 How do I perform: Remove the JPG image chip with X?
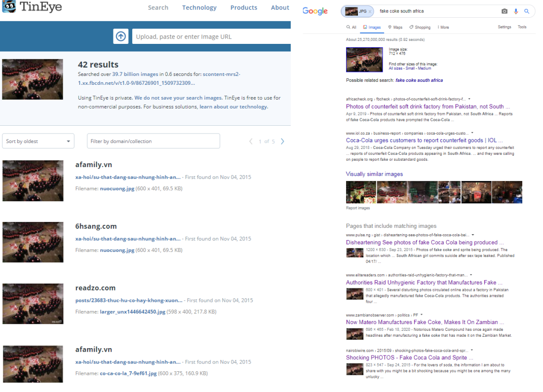370,11
